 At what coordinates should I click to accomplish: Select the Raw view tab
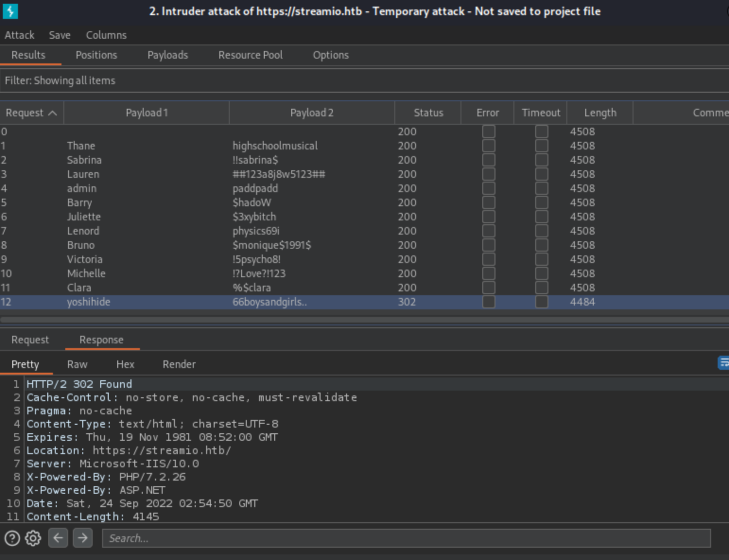78,364
